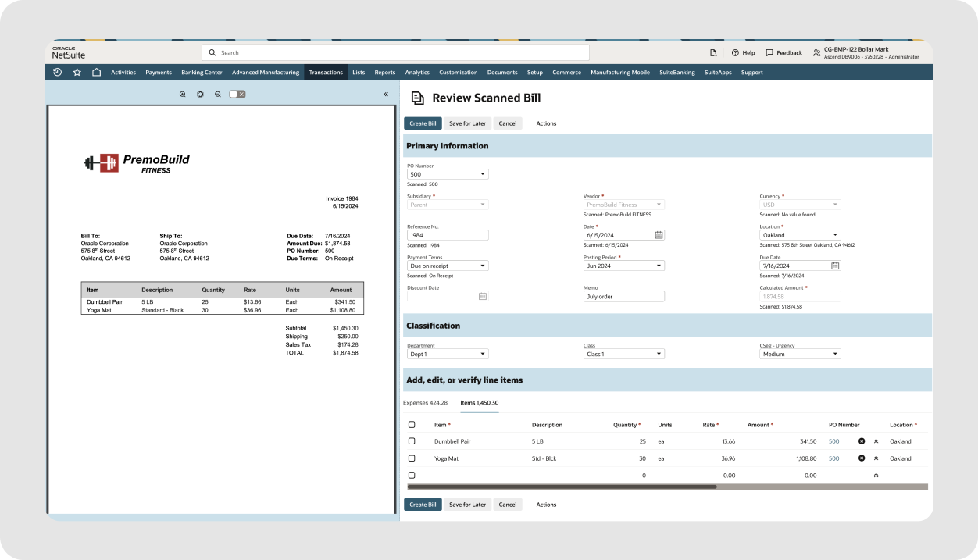Check the Dumbbell Pair line item checkbox
The image size is (978, 560).
pos(412,441)
